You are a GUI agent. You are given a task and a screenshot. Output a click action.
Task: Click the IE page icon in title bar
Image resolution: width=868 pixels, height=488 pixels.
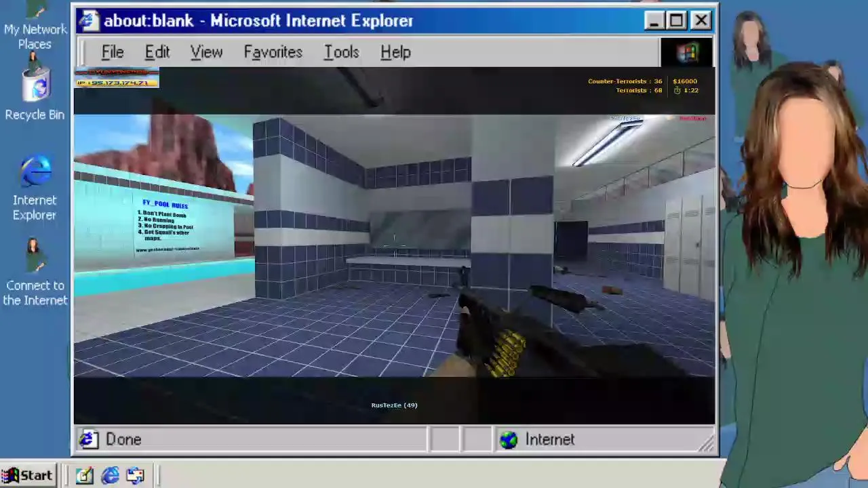click(88, 21)
